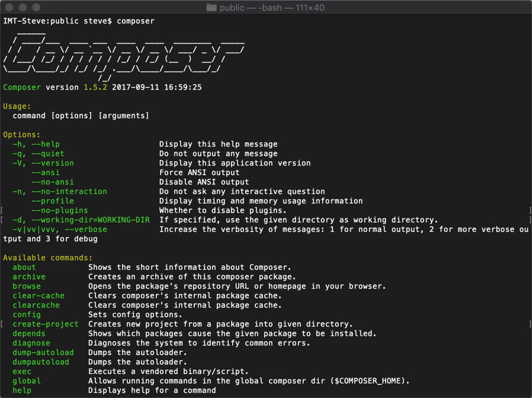Click the 'dump-autoload' command
Viewport: 532px width, 398px height.
(x=43, y=353)
